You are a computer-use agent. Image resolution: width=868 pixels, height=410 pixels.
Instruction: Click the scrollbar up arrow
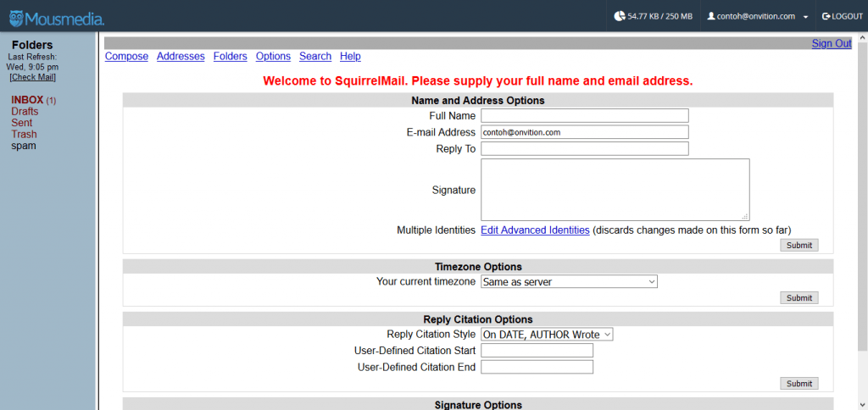pyautogui.click(x=862, y=37)
